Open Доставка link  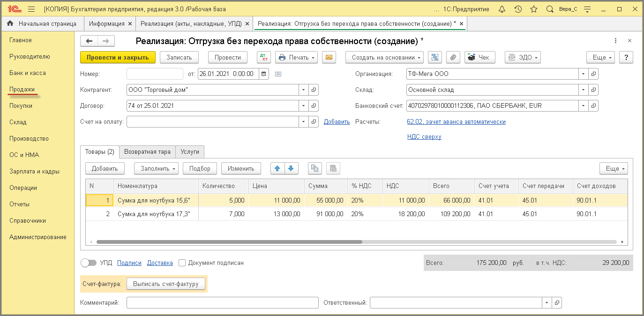(x=160, y=263)
